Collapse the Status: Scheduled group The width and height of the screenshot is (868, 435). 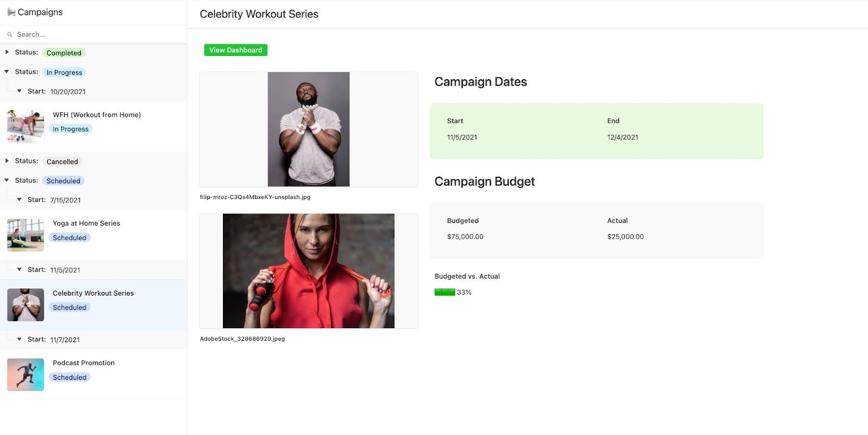coord(7,180)
